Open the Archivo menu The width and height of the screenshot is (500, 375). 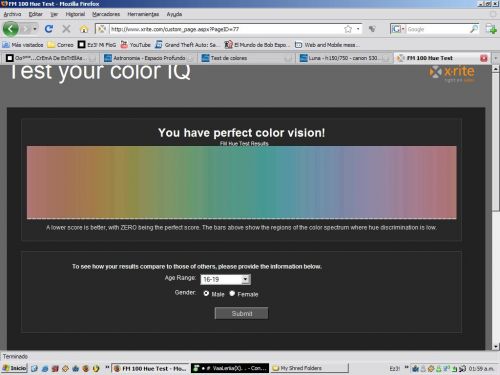(x=12, y=14)
